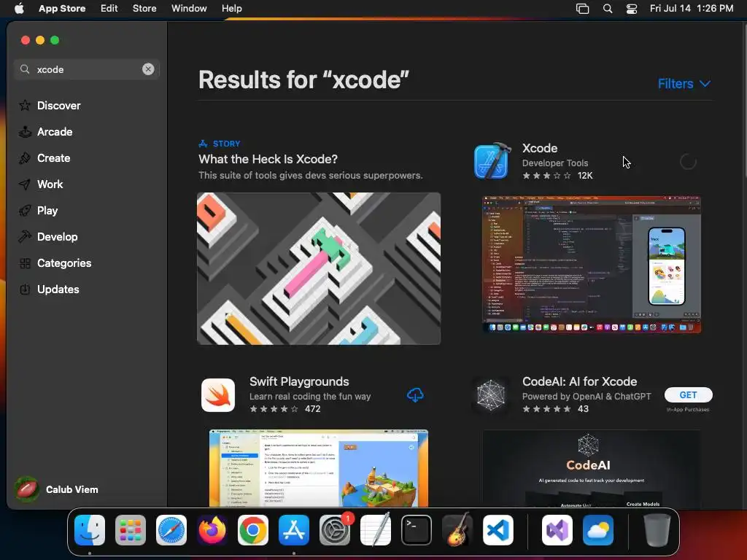The image size is (747, 560).
Task: Click the search field containing xcode
Action: pyautogui.click(x=87, y=69)
